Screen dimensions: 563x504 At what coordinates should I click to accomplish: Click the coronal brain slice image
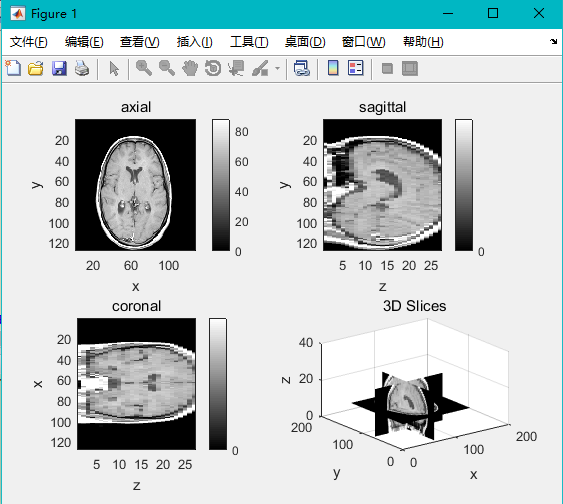(x=136, y=384)
